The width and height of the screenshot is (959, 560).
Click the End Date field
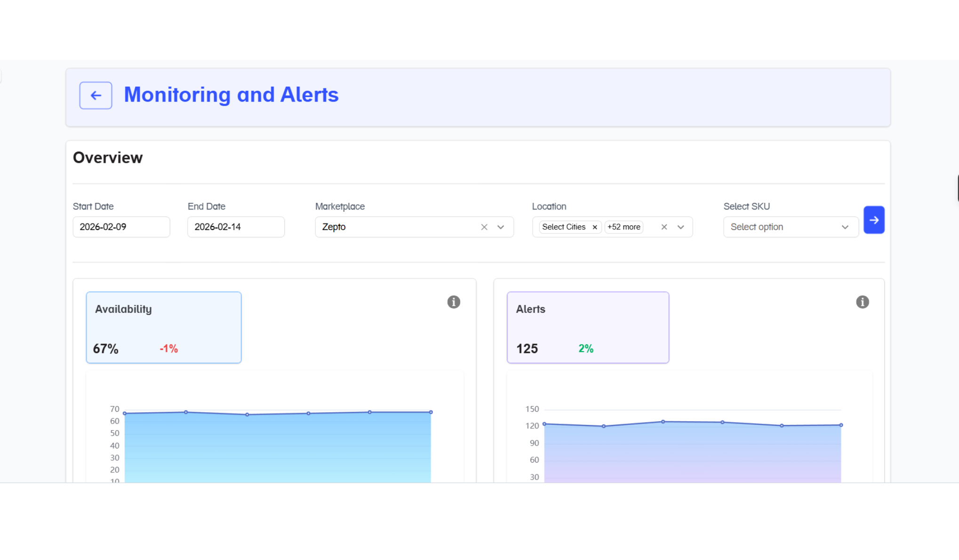tap(236, 227)
